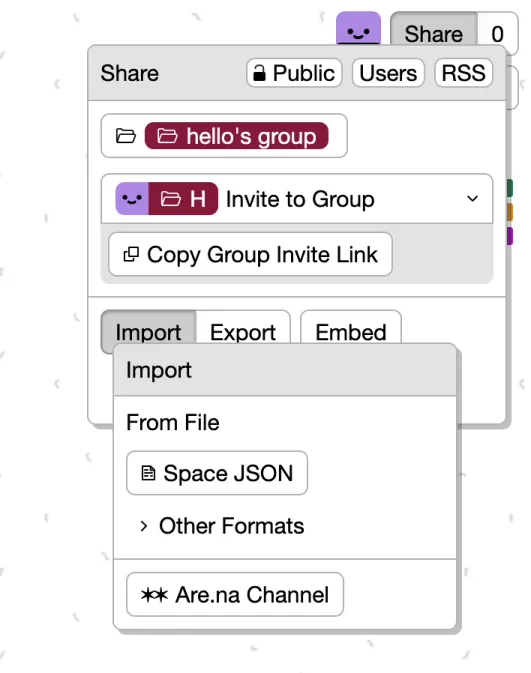Expand Other Formats section
Viewport: 531px width, 673px height.
coord(144,526)
